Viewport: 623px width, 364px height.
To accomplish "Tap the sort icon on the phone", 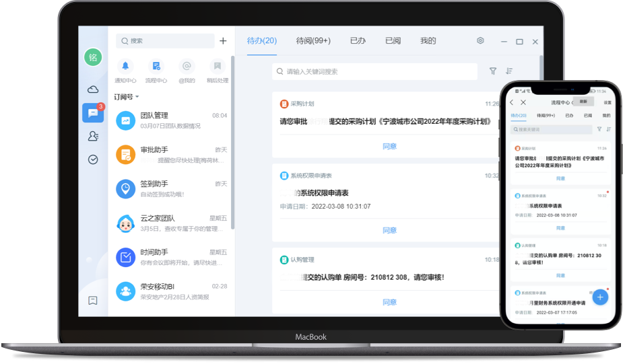I will 608,129.
